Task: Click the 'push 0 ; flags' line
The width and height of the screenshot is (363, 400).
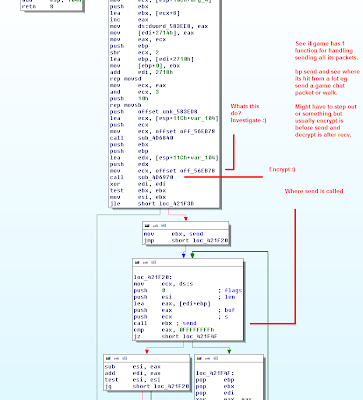Action: (188, 291)
